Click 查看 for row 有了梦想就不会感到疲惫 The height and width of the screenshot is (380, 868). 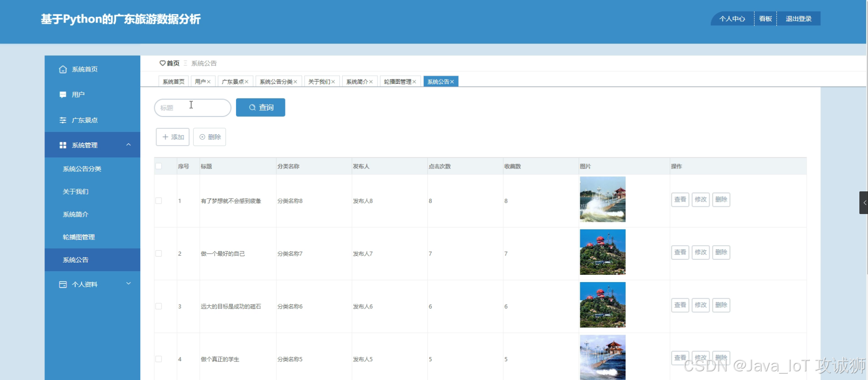680,200
